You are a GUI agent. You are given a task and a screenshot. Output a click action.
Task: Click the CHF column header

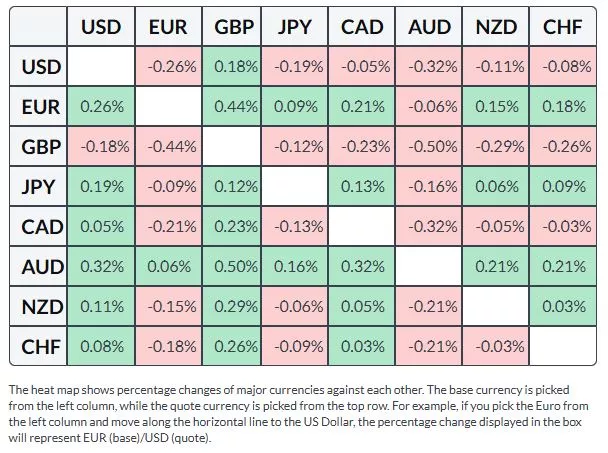pos(563,27)
